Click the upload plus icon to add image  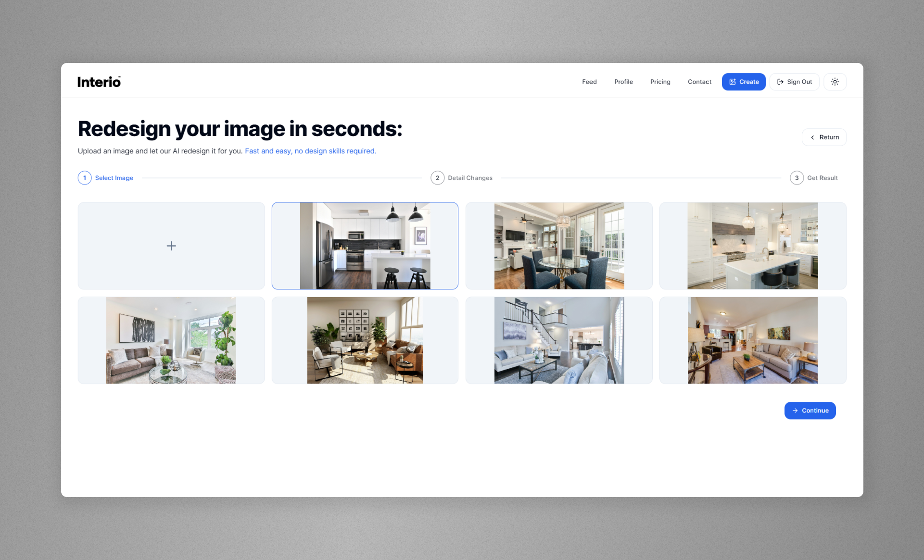point(171,245)
